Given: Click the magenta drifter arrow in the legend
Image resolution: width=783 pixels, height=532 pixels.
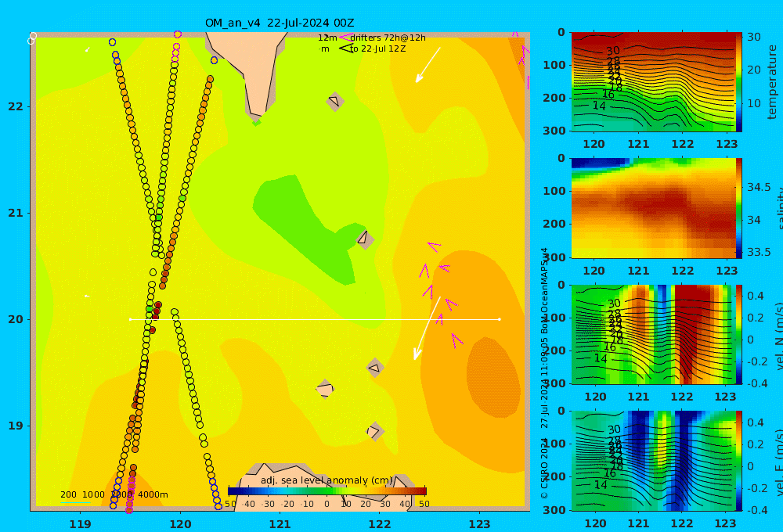Looking at the screenshot, I should [x=345, y=38].
